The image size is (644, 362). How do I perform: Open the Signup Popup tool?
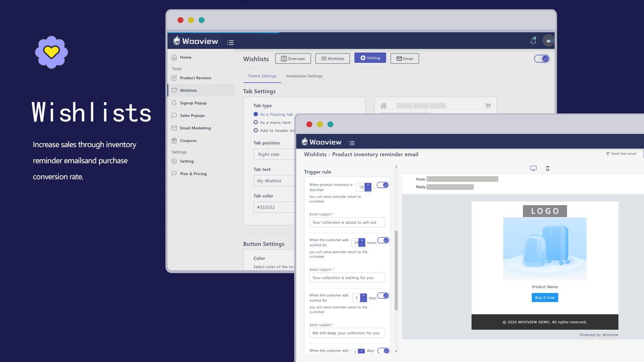pyautogui.click(x=193, y=103)
